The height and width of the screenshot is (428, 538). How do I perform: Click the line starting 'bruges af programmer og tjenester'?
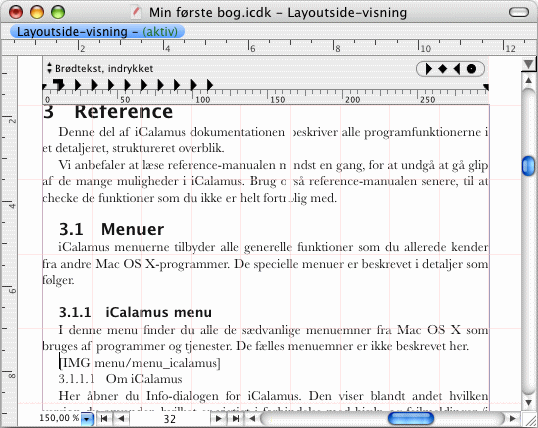pos(256,346)
